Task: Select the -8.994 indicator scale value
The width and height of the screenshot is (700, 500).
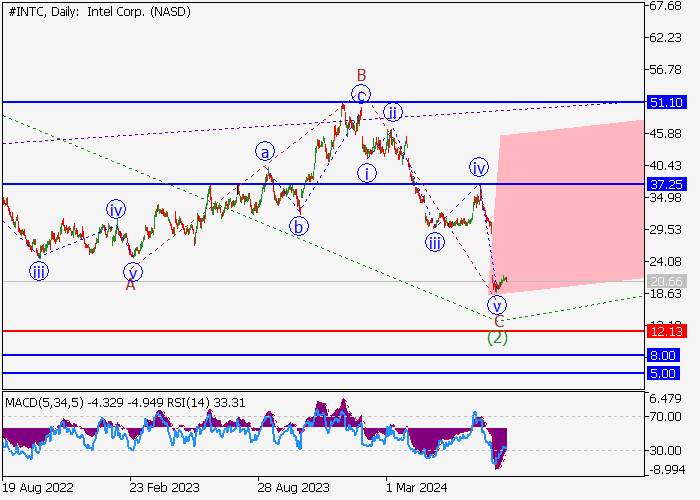Action: coord(666,469)
